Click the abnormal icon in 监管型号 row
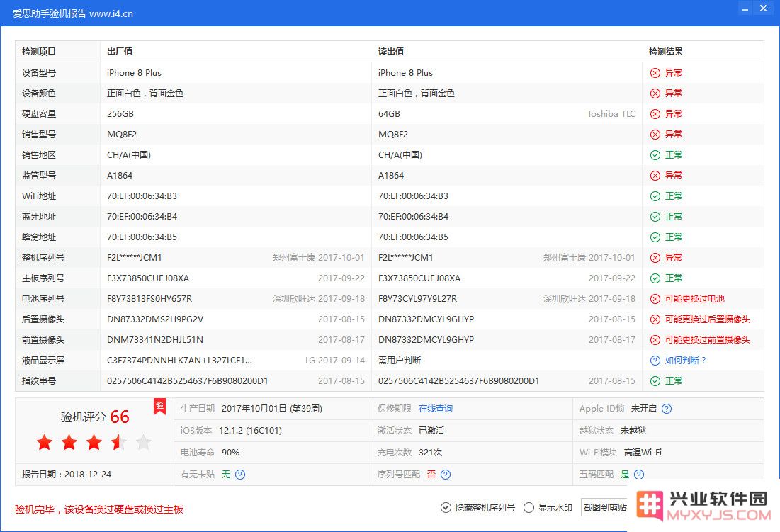The image size is (780, 532). point(655,176)
